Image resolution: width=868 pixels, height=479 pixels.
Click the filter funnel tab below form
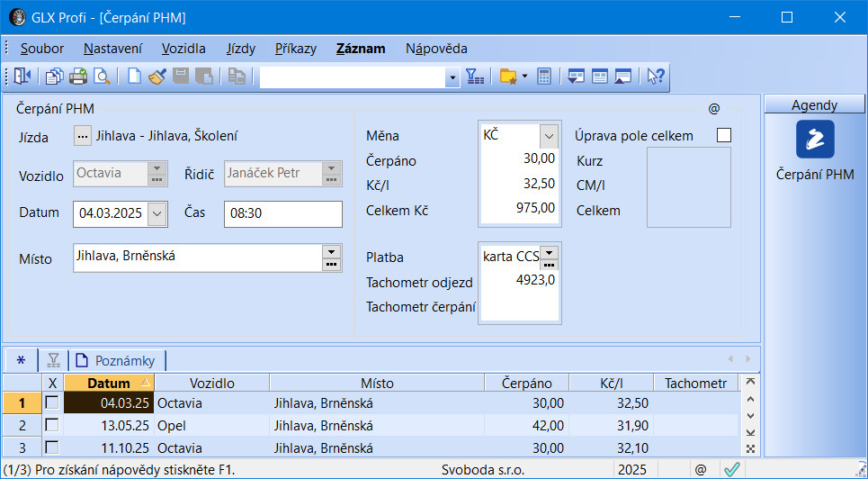click(x=53, y=360)
